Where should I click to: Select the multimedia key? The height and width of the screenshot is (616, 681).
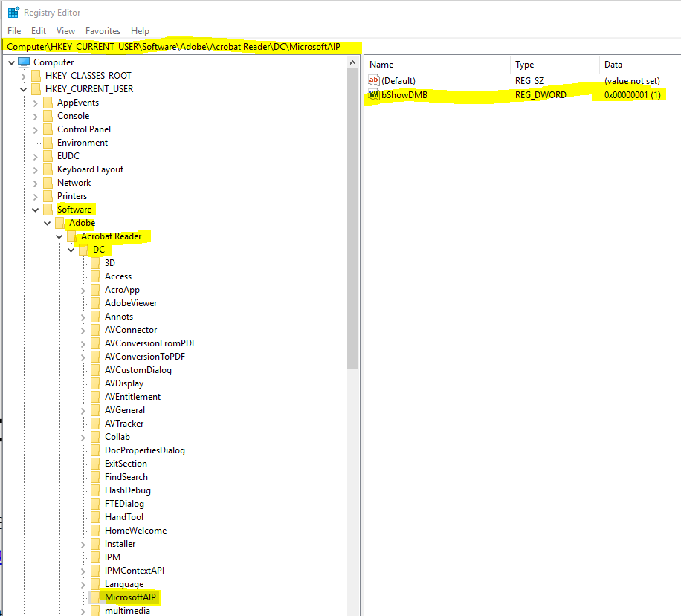tap(127, 611)
